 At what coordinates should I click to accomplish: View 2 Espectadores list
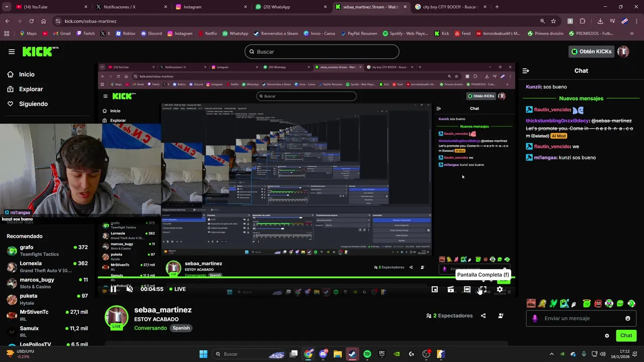pos(449,316)
